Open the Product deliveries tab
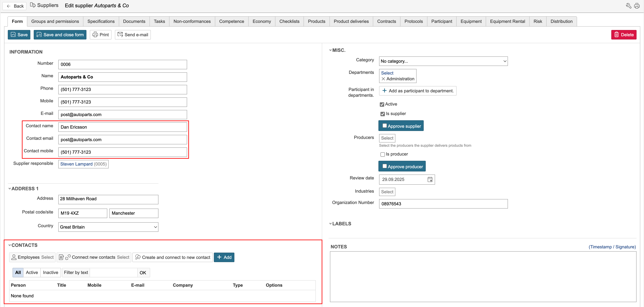644x307 pixels. point(351,22)
